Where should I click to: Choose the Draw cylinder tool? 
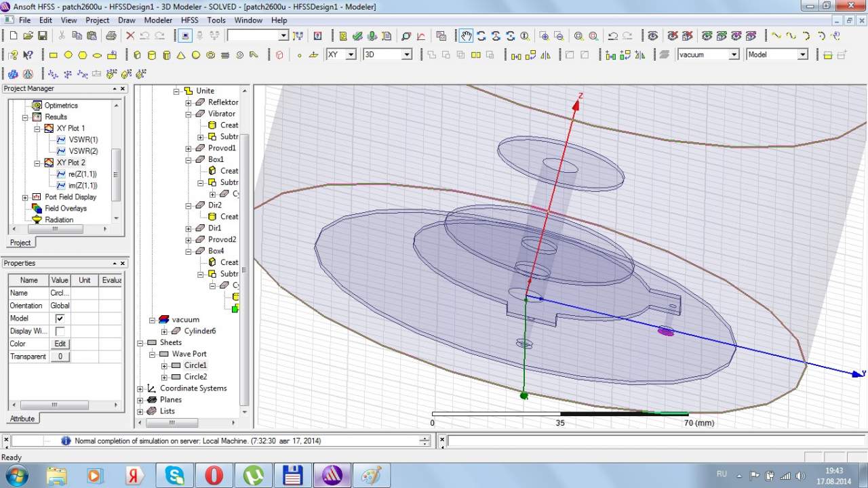(x=152, y=55)
